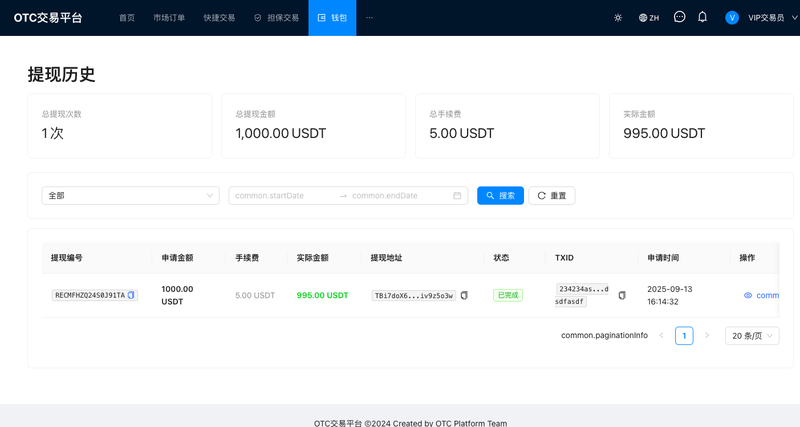Click the calendar icon in date range

coord(457,196)
